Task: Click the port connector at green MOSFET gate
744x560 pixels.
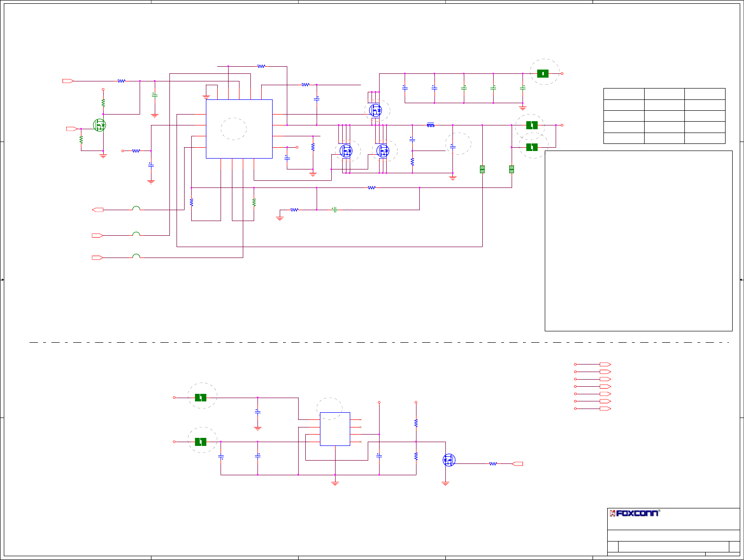Action: pyautogui.click(x=72, y=129)
